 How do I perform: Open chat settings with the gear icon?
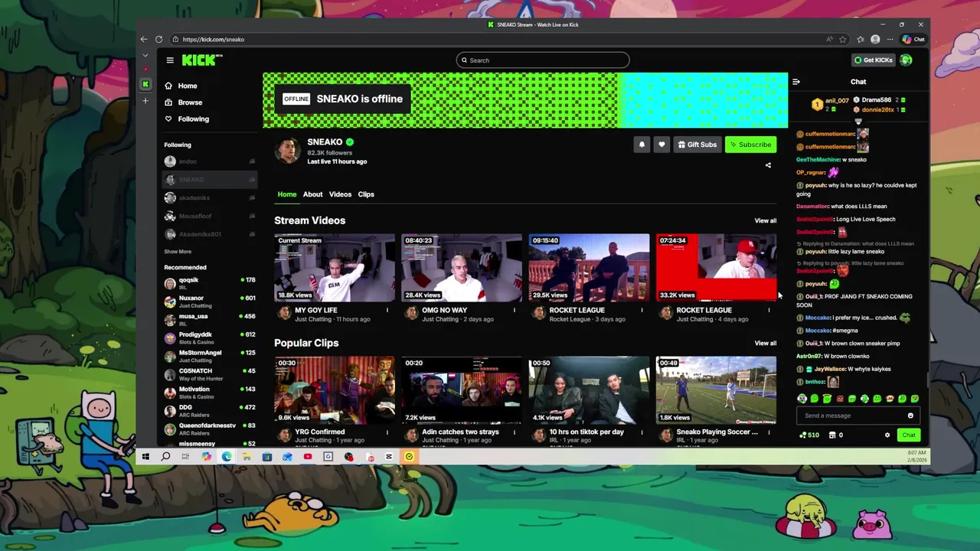[x=887, y=435]
